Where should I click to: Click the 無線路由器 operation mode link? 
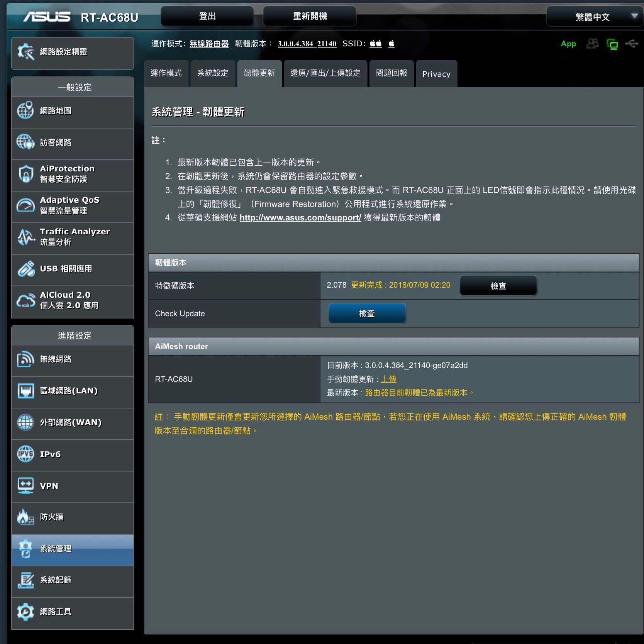209,44
